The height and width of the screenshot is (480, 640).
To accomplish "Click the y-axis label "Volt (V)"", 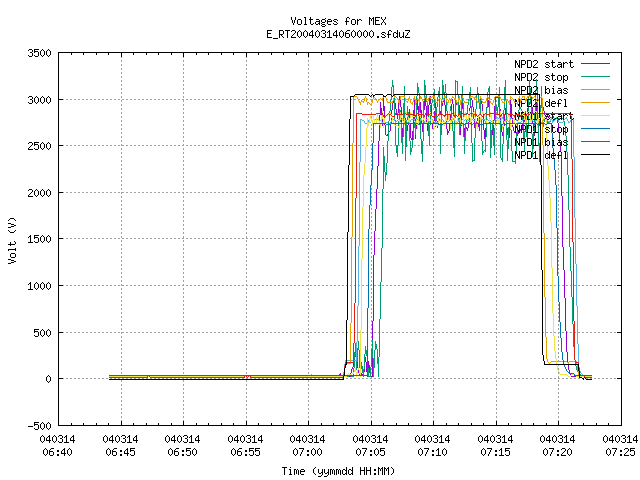I will (12, 241).
